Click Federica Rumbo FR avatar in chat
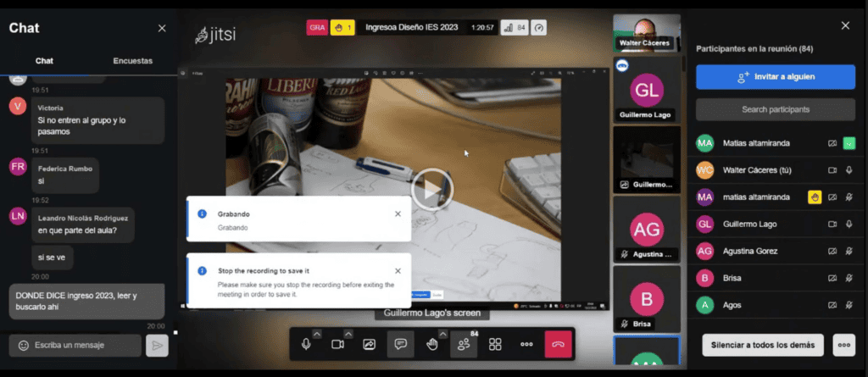Screen dimensions: 868x377 [x=18, y=167]
